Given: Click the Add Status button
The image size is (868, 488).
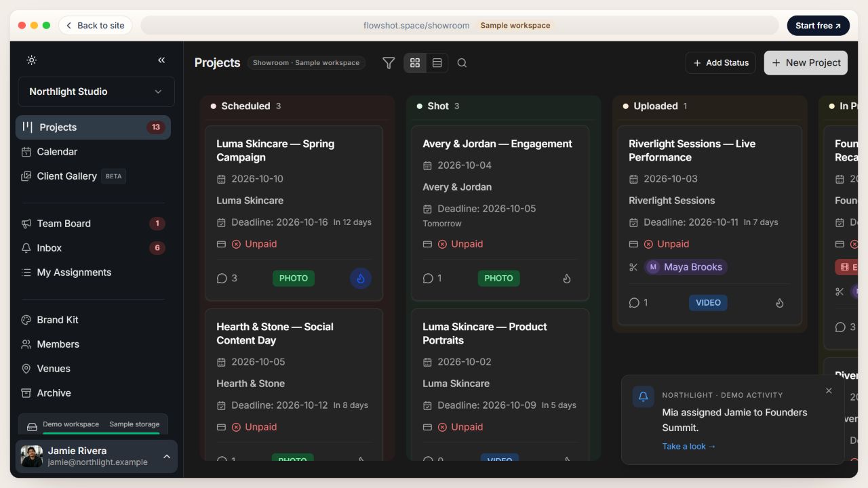Looking at the screenshot, I should [720, 63].
